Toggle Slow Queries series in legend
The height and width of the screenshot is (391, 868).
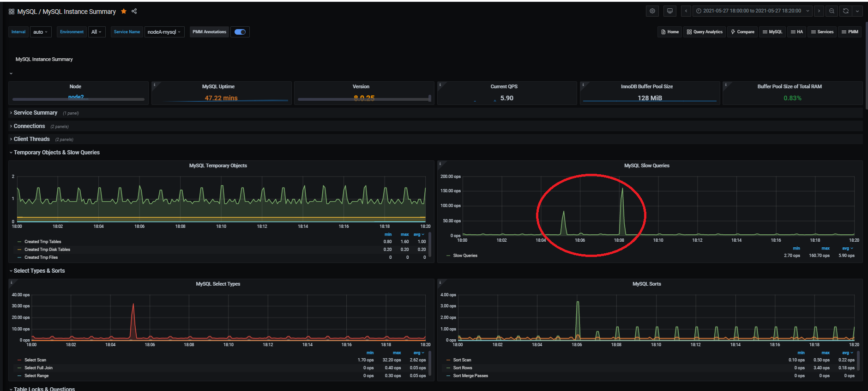tap(465, 256)
